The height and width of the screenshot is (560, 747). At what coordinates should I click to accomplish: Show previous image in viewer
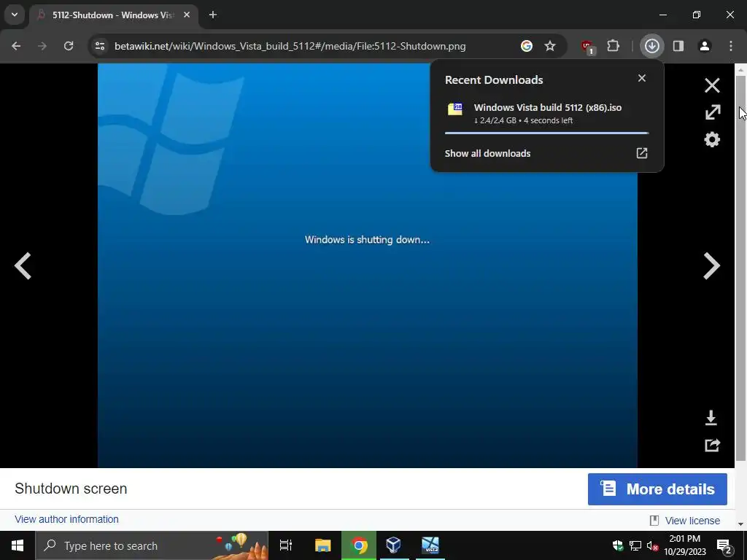[23, 265]
